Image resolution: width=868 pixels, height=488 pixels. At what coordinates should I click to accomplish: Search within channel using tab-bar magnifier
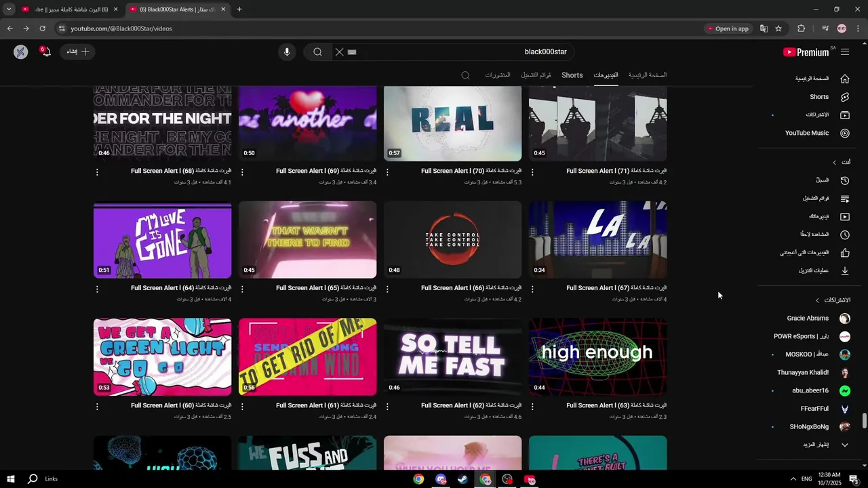point(465,75)
